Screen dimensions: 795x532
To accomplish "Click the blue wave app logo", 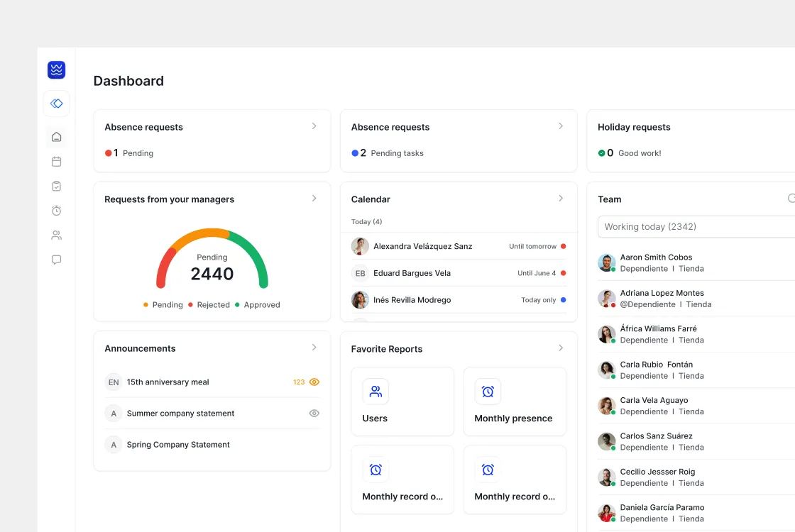I will coord(56,70).
